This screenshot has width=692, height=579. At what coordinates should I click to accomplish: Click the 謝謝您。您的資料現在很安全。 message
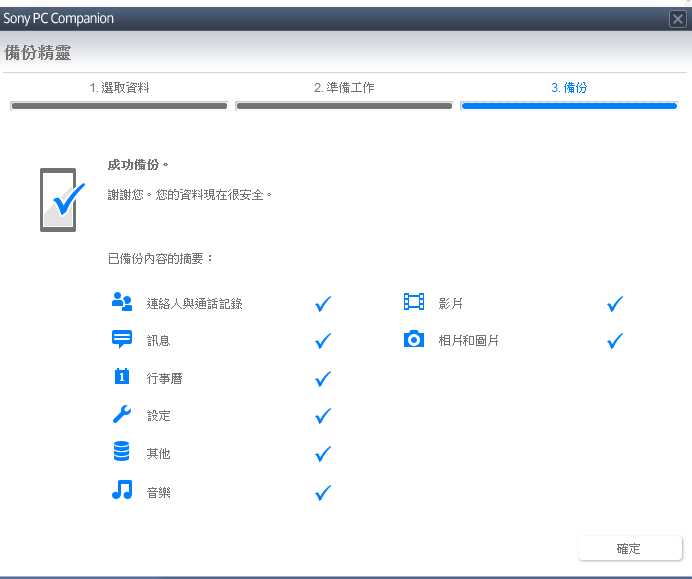190,195
